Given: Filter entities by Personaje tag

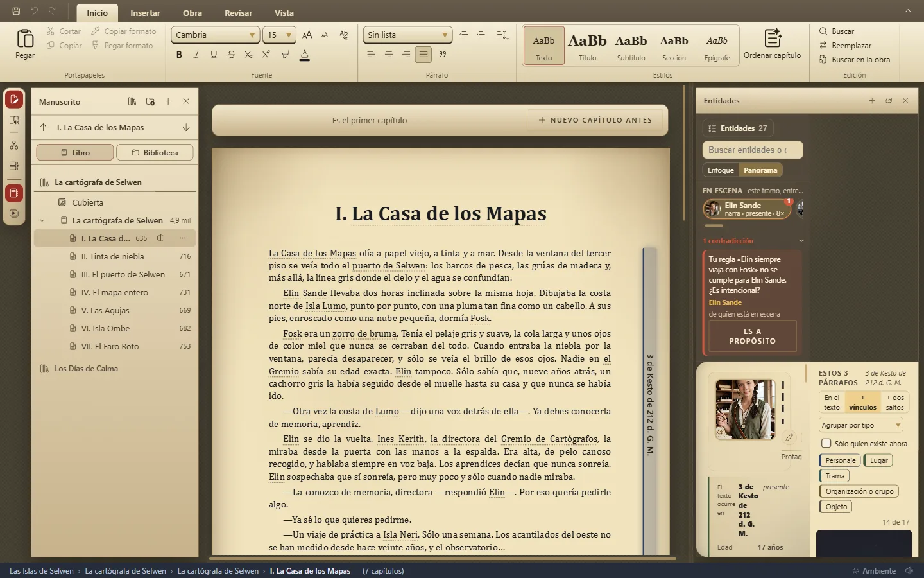Looking at the screenshot, I should coord(841,460).
